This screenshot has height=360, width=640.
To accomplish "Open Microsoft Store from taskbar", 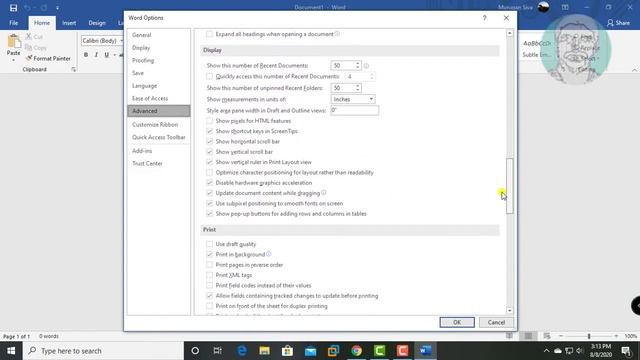I will [287, 351].
